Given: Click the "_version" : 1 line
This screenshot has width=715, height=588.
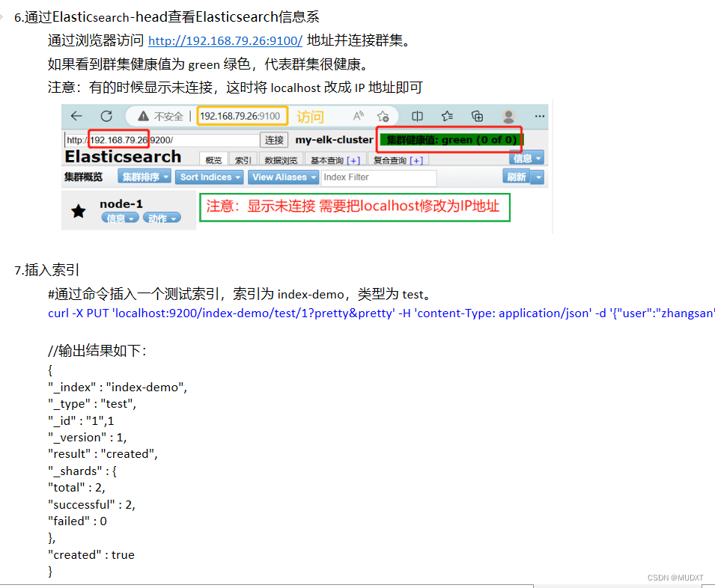Looking at the screenshot, I should pyautogui.click(x=87, y=437).
